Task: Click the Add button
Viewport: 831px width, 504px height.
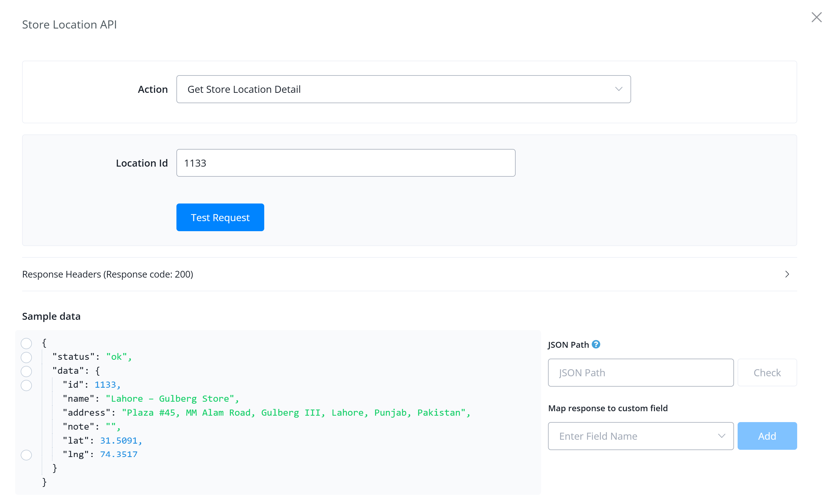Action: [x=767, y=436]
